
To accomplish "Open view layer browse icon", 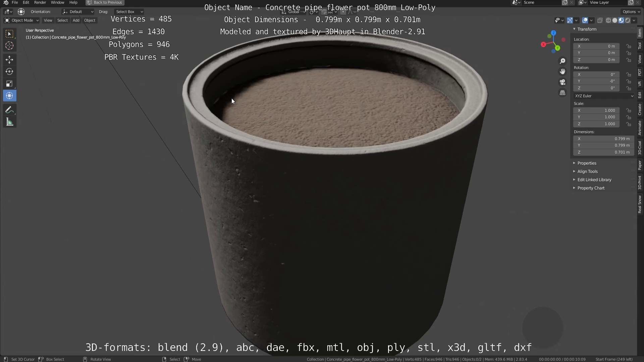I will click(582, 2).
